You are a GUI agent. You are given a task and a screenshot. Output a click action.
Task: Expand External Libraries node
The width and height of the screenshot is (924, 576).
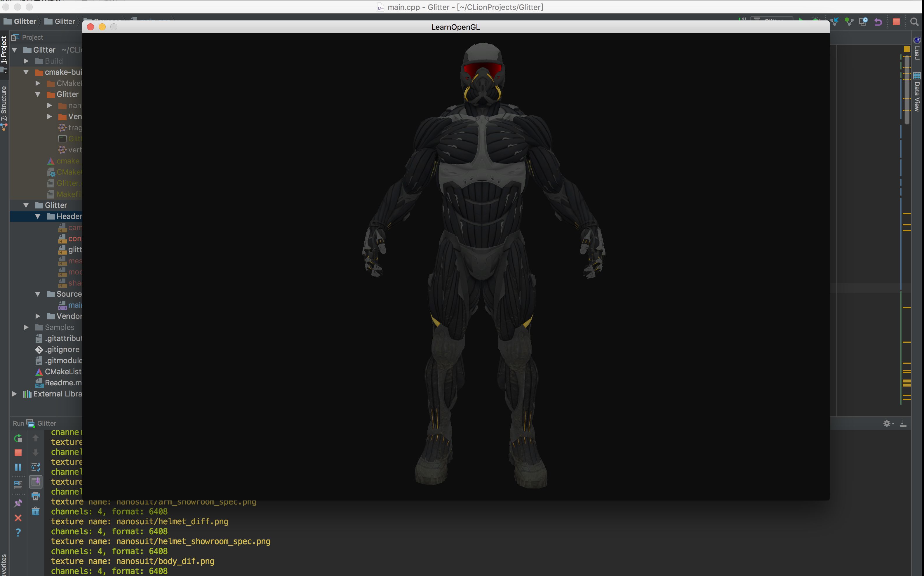[15, 394]
